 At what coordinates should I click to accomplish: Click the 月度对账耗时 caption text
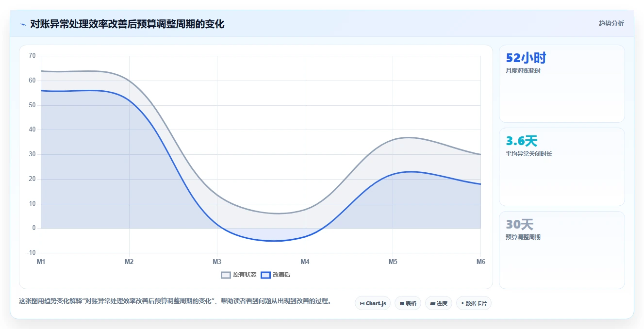(523, 71)
